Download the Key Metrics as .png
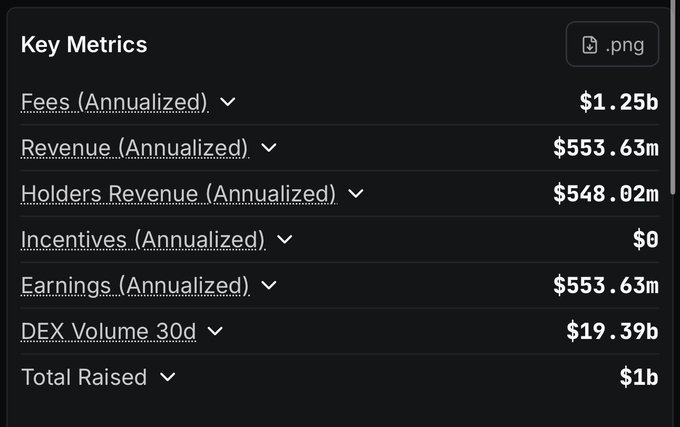680x427 pixels. [x=612, y=45]
